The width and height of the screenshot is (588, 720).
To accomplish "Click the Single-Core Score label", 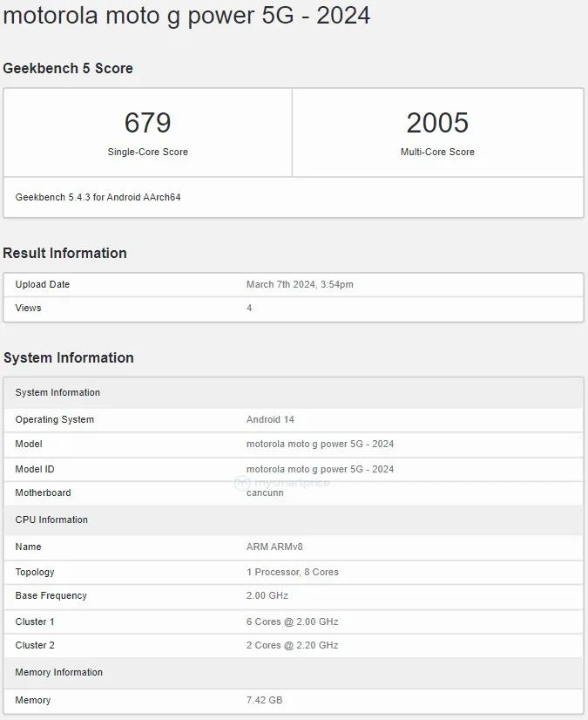I will [x=147, y=152].
